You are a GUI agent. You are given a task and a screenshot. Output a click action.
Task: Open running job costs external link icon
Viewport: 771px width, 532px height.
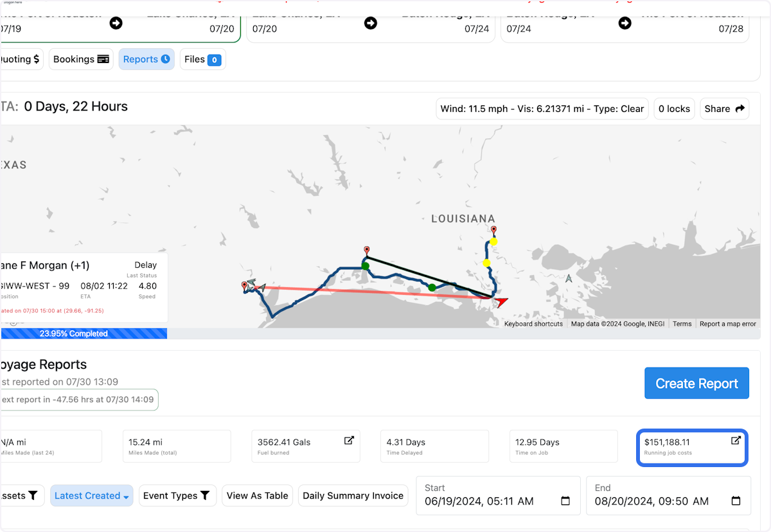(x=736, y=441)
